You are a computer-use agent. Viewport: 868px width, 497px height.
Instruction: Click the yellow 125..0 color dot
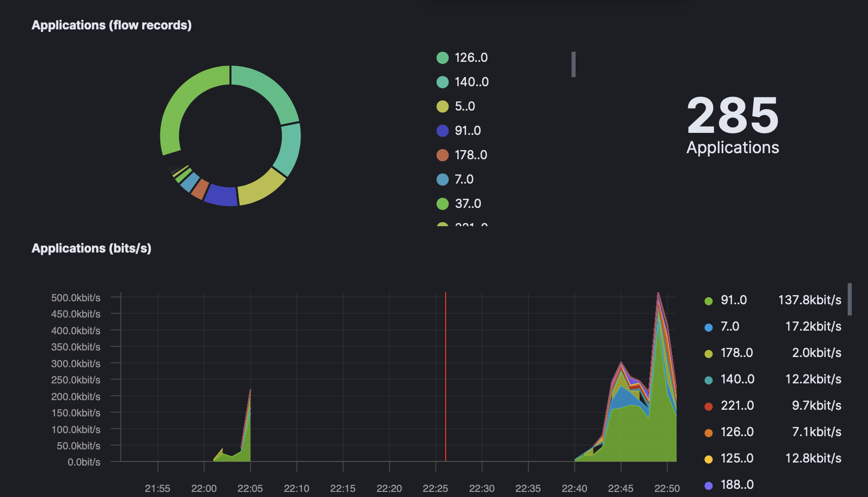[x=709, y=458]
